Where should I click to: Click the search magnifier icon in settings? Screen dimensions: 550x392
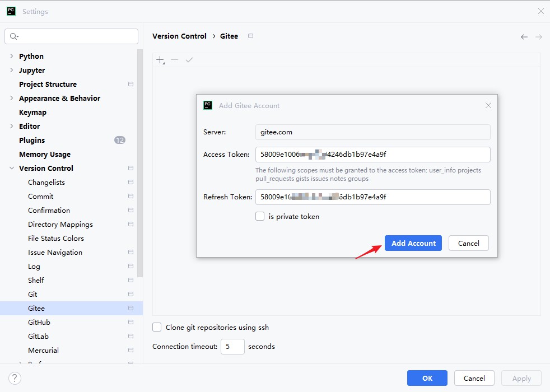coord(14,36)
